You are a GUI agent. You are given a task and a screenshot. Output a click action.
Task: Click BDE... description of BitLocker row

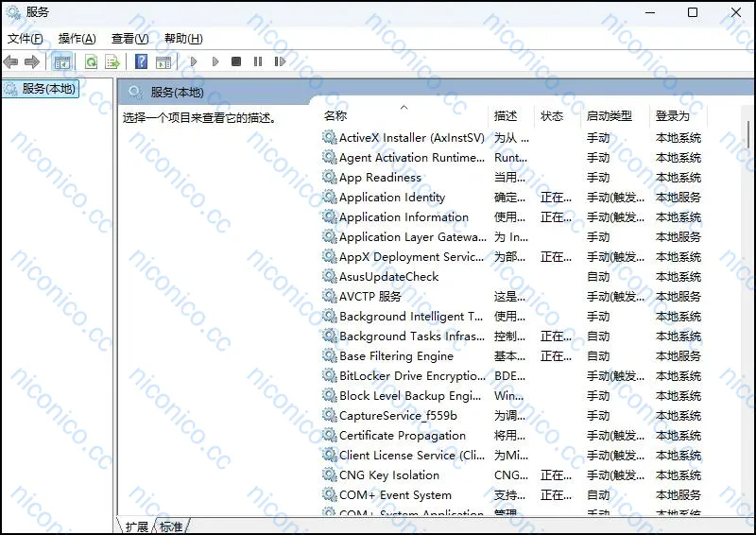[x=510, y=375]
